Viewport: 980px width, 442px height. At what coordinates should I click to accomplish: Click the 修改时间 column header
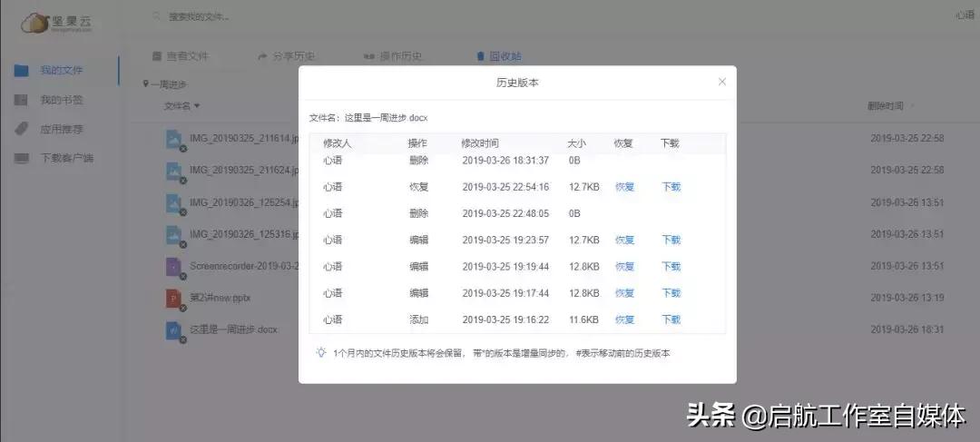[480, 143]
